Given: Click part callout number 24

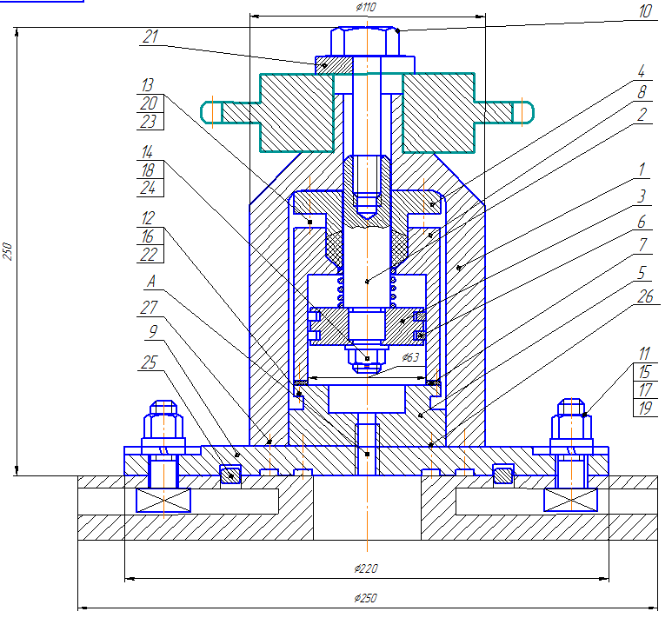Looking at the screenshot, I should pyautogui.click(x=148, y=188).
